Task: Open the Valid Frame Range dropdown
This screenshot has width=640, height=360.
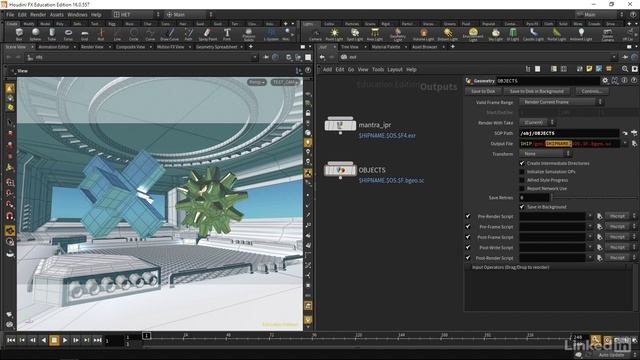Action: (561, 102)
